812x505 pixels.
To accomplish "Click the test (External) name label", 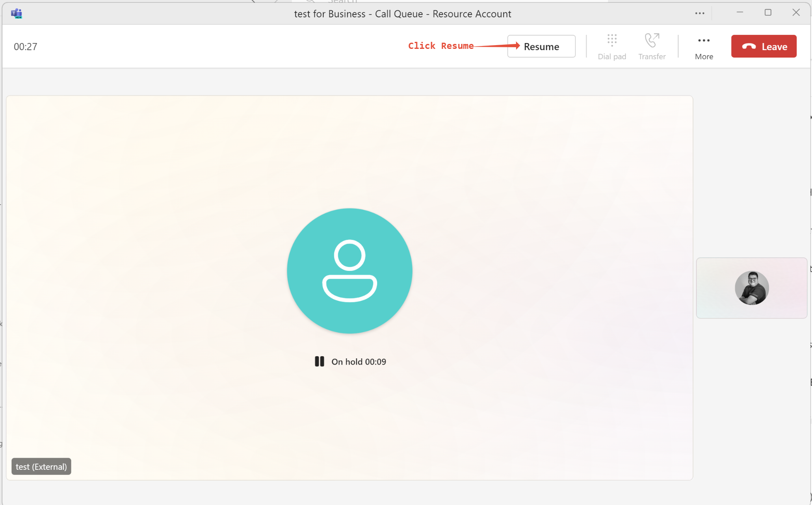I will point(41,466).
